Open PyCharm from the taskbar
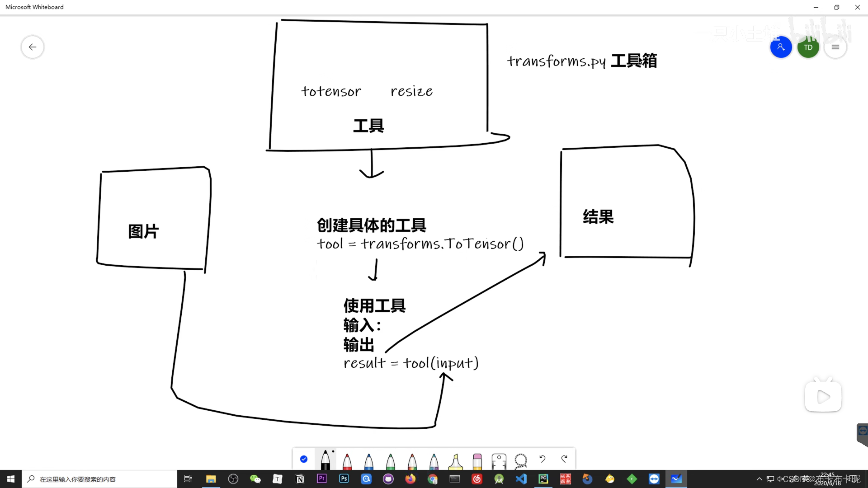This screenshot has height=488, width=868. click(543, 479)
